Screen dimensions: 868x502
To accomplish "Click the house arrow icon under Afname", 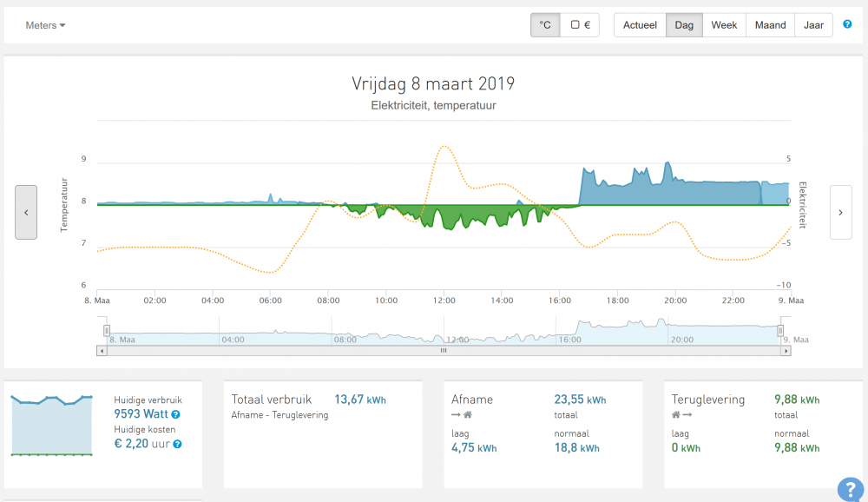I will click(461, 415).
